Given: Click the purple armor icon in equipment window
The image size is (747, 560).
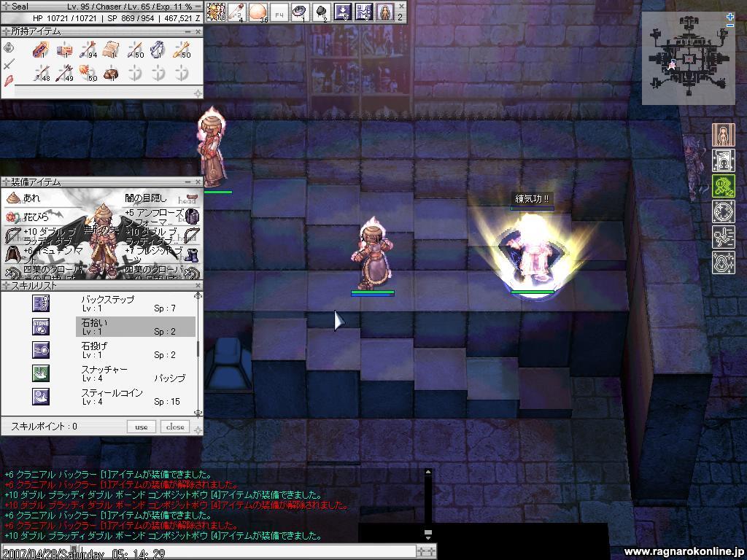Looking at the screenshot, I should pyautogui.click(x=192, y=217).
